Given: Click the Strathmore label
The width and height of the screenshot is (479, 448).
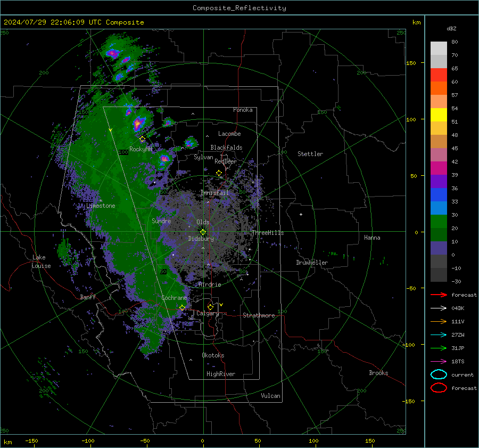Looking at the screenshot, I should (x=259, y=315).
